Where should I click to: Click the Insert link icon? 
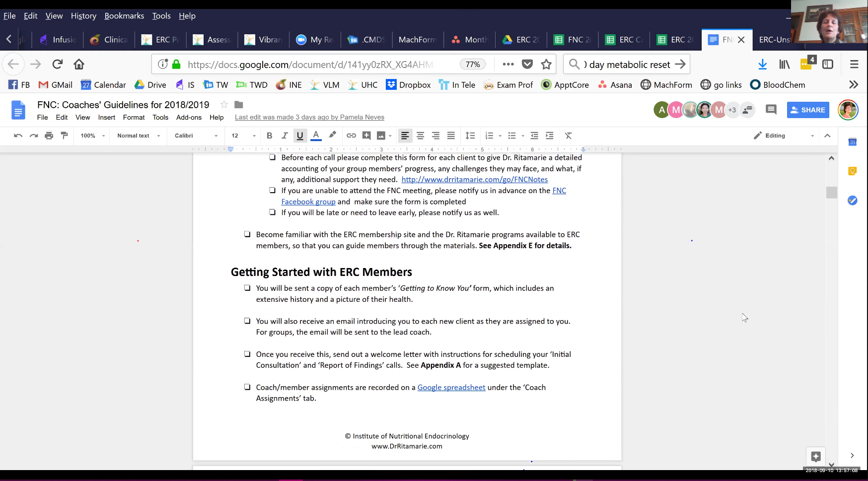(x=351, y=136)
